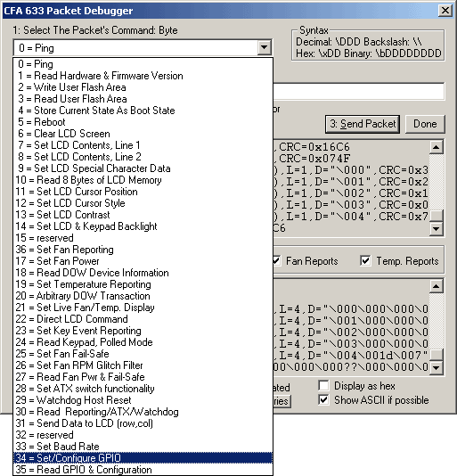
Task: Select '5 = Reboot' command
Action: click(143, 122)
